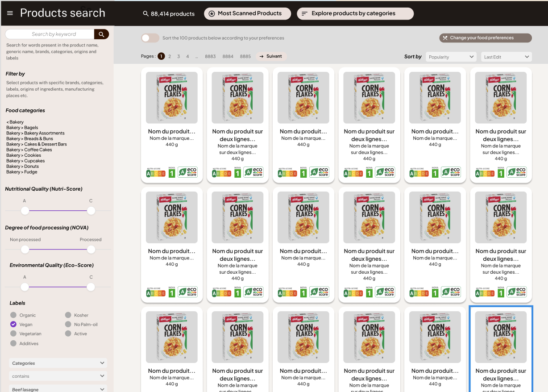Go back via '< Bakery' category
Viewport: 548px width, 392px height.
(15, 122)
